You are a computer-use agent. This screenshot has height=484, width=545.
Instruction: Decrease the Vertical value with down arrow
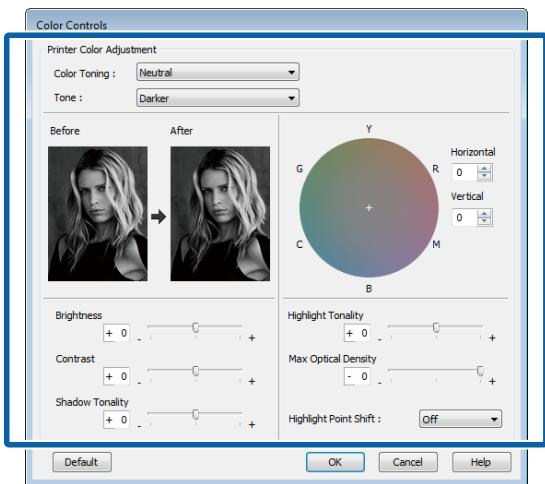[484, 221]
